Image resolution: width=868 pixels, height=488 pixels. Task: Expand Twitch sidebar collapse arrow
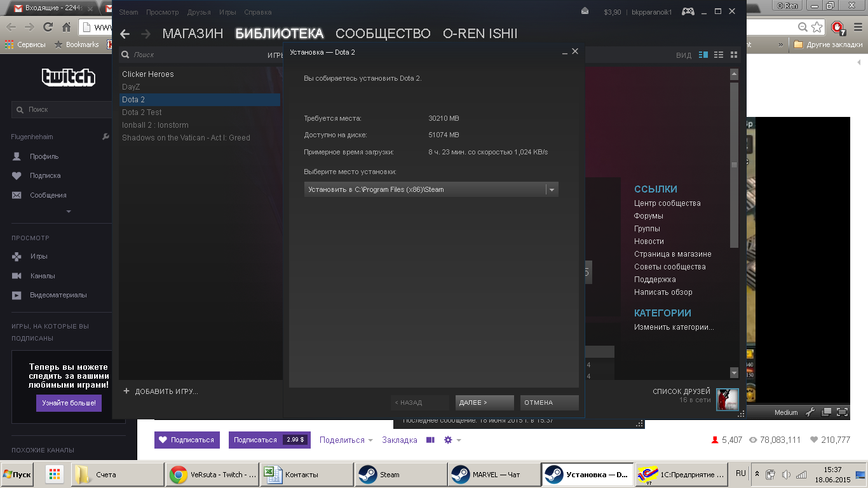pos(69,212)
